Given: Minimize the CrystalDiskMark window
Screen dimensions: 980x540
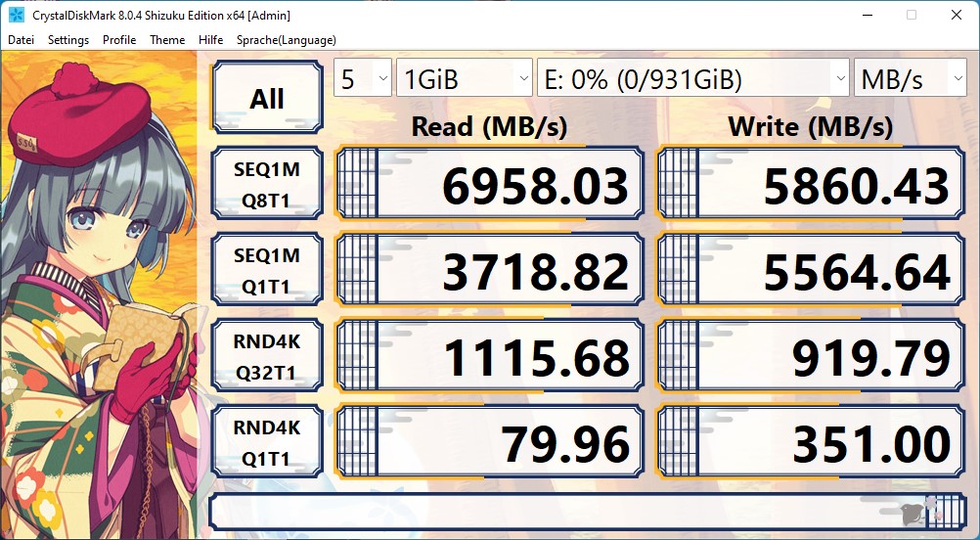Looking at the screenshot, I should point(867,15).
